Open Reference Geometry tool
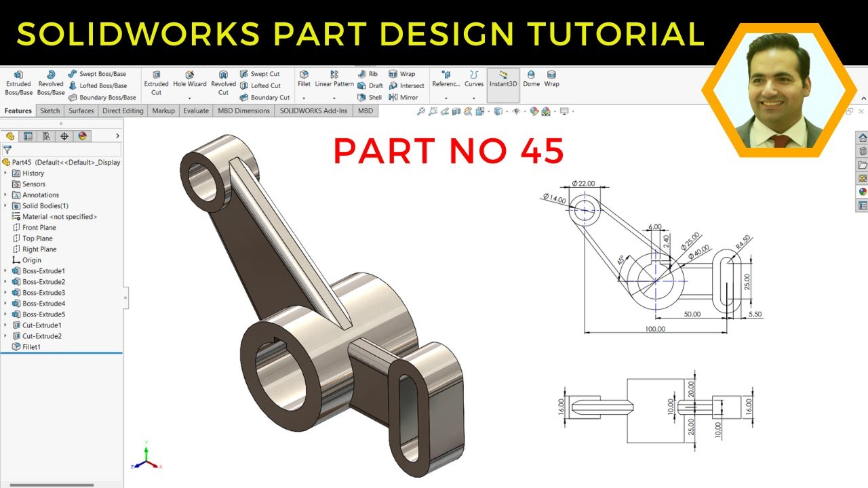 click(446, 79)
